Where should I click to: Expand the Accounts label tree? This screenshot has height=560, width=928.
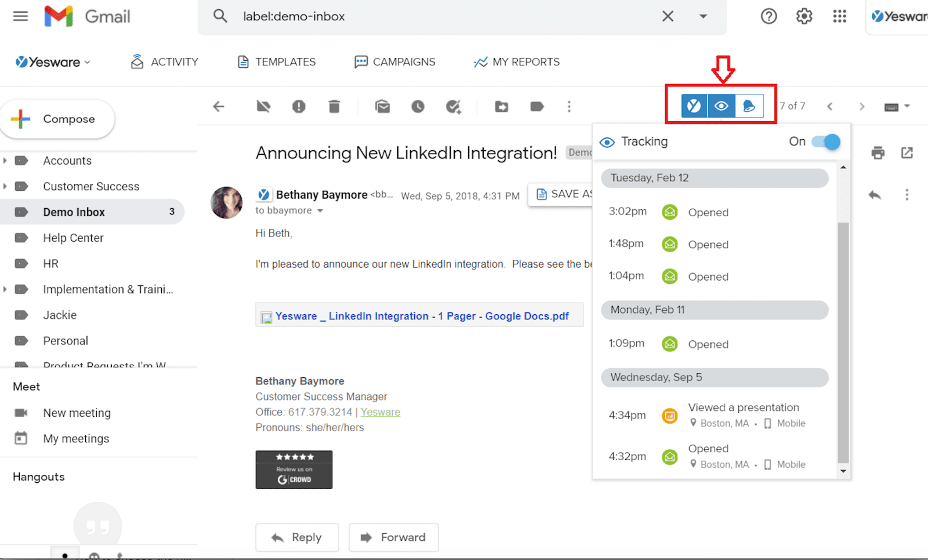pyautogui.click(x=5, y=161)
